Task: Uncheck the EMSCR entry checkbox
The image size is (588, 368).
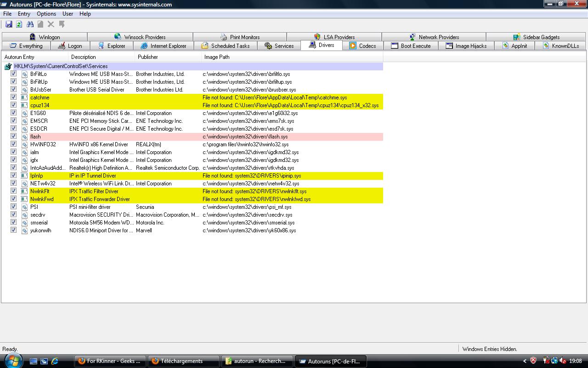Action: pyautogui.click(x=13, y=121)
